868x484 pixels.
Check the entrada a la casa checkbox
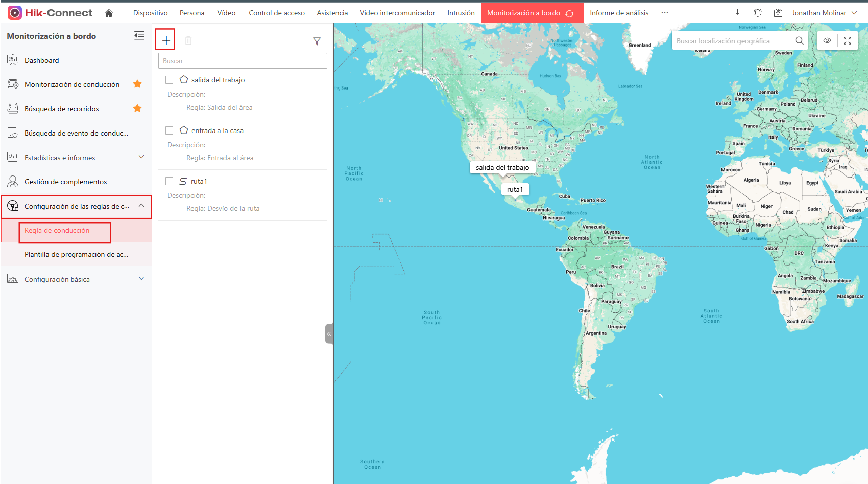tap(169, 130)
